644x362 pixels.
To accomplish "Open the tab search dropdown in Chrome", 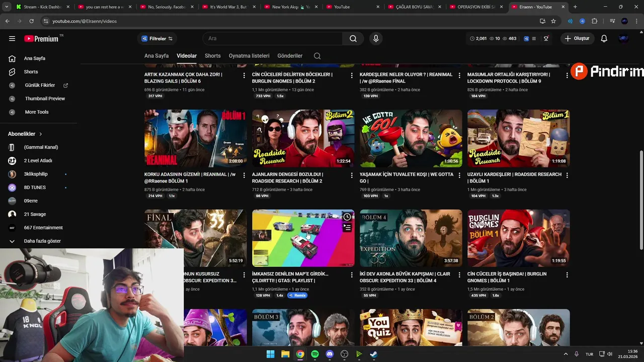I will coord(7,7).
